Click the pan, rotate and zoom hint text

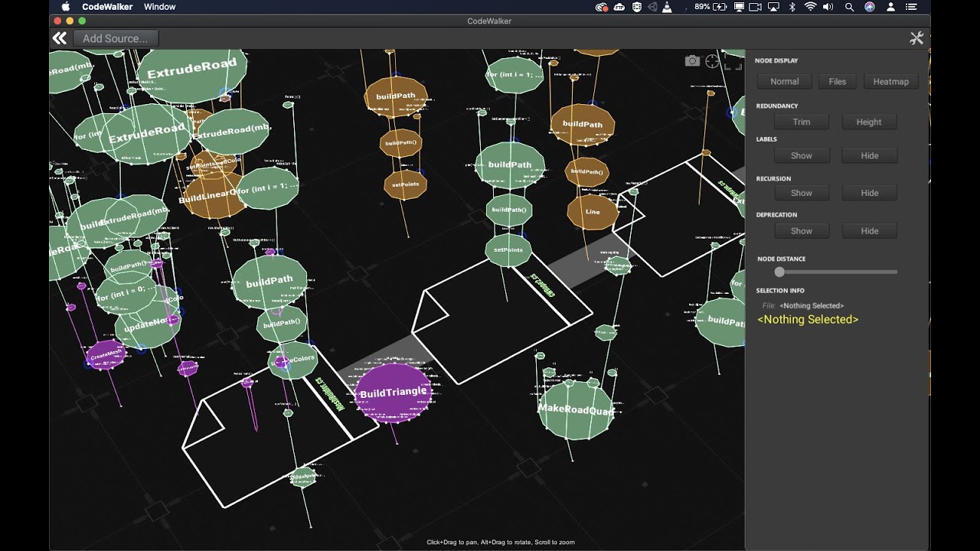(501, 543)
